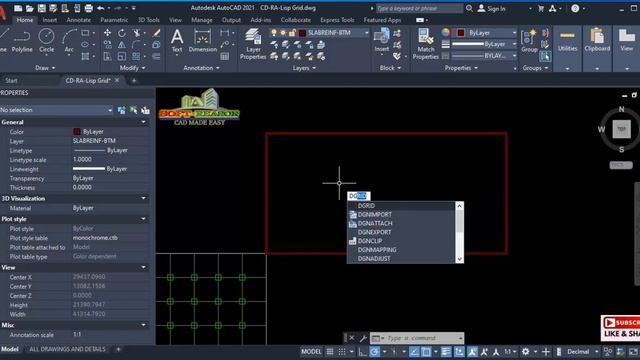This screenshot has width=640, height=360.
Task: Click the color swatch in Properties ribbon panel
Action: pos(461,33)
